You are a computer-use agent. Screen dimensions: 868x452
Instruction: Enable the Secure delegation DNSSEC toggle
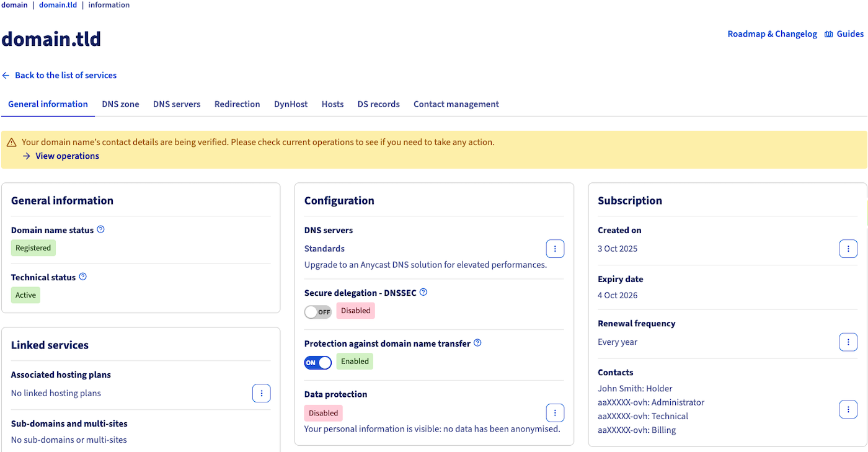pos(317,312)
